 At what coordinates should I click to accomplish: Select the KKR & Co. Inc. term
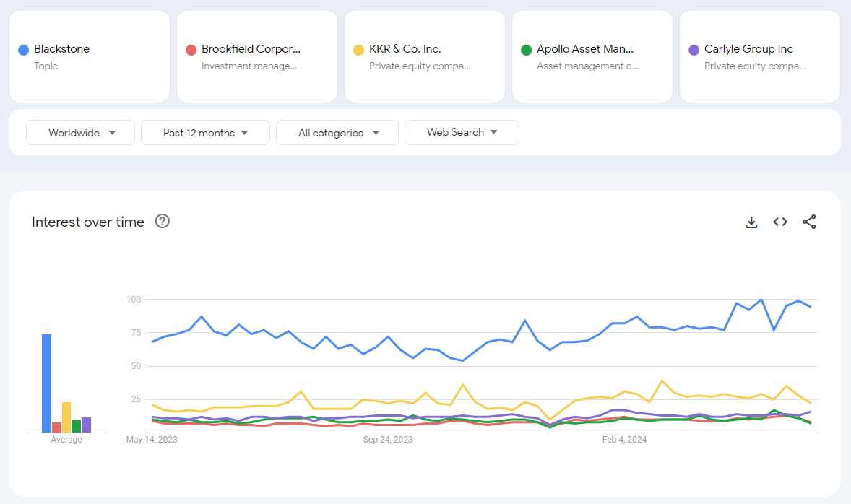[425, 56]
